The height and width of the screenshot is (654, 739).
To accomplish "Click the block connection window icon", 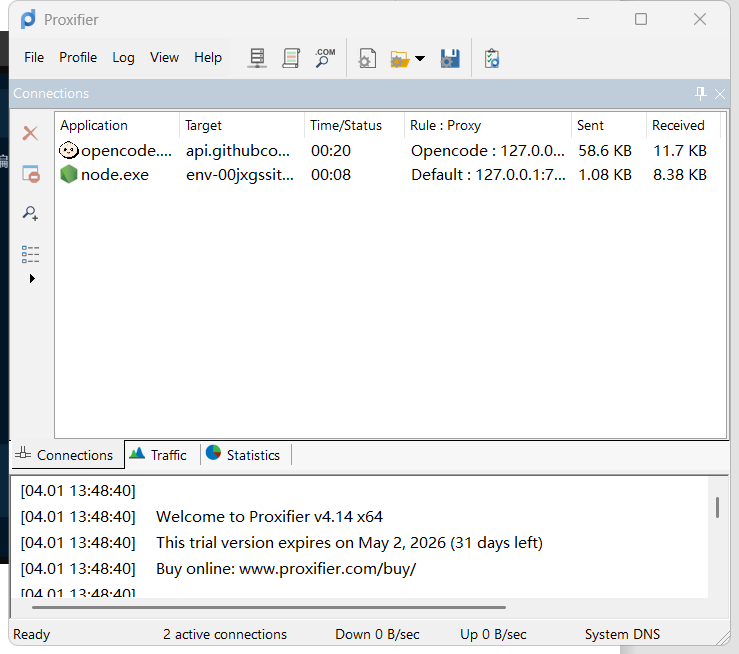I will coord(31,174).
